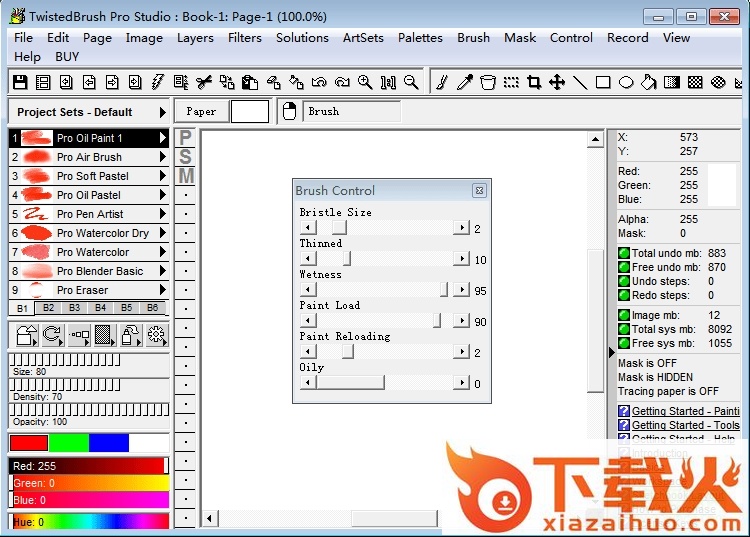Click the white paper color preview box
This screenshot has width=750, height=537.
(250, 112)
